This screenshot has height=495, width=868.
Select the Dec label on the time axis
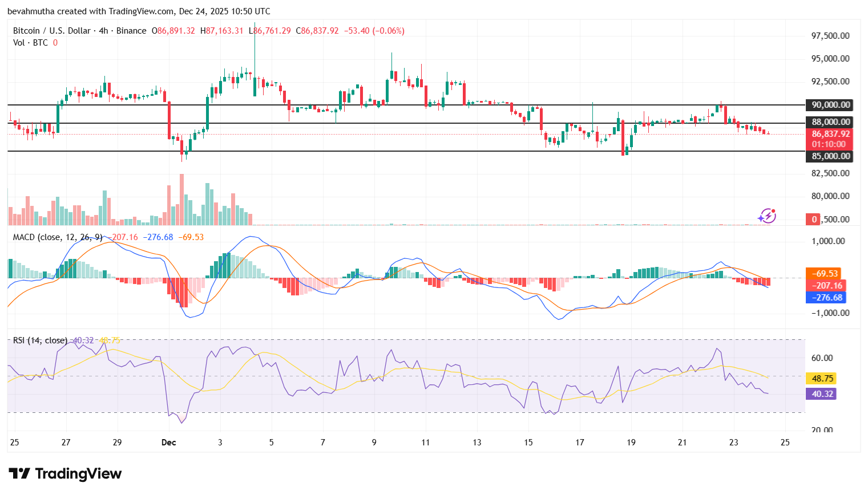tap(168, 443)
